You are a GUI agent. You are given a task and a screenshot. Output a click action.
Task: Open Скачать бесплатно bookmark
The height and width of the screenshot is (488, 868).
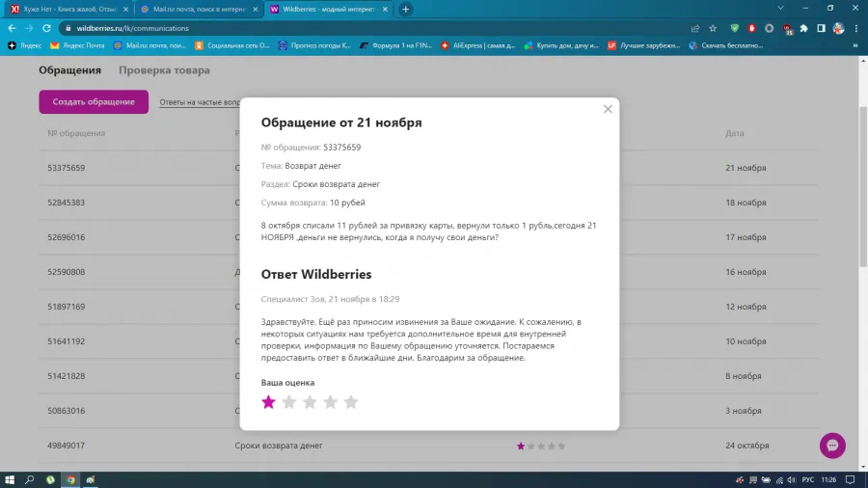[726, 45]
